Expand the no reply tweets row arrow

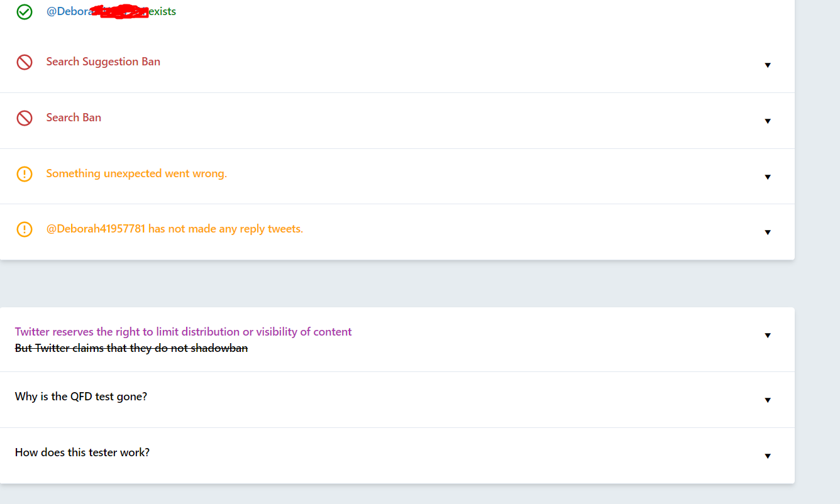tap(768, 233)
